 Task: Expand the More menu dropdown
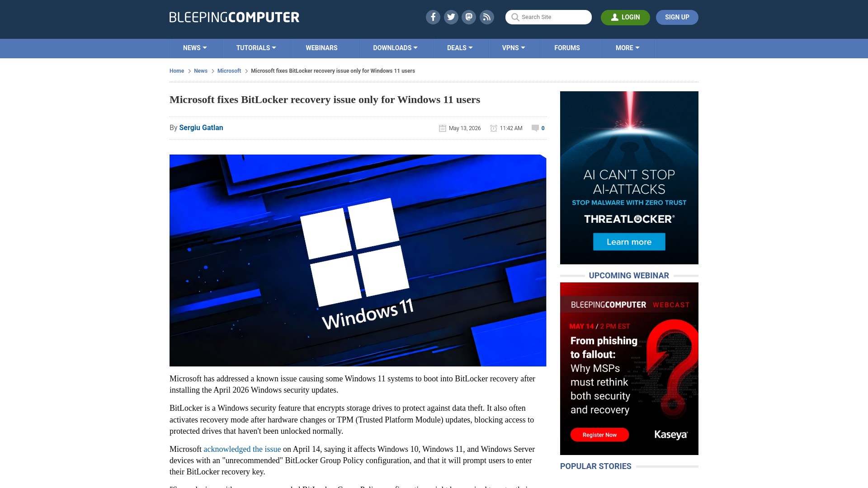click(x=627, y=48)
